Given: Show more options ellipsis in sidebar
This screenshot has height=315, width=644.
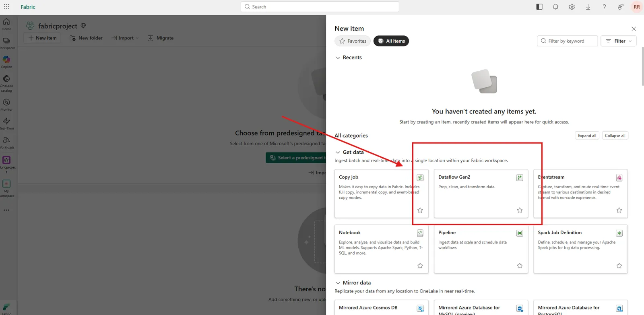Looking at the screenshot, I should 6,210.
